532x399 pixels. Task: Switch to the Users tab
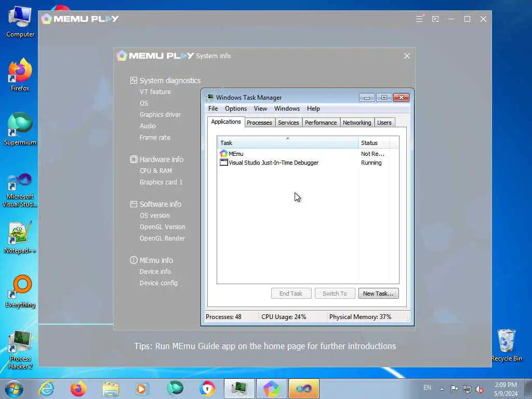tap(384, 123)
